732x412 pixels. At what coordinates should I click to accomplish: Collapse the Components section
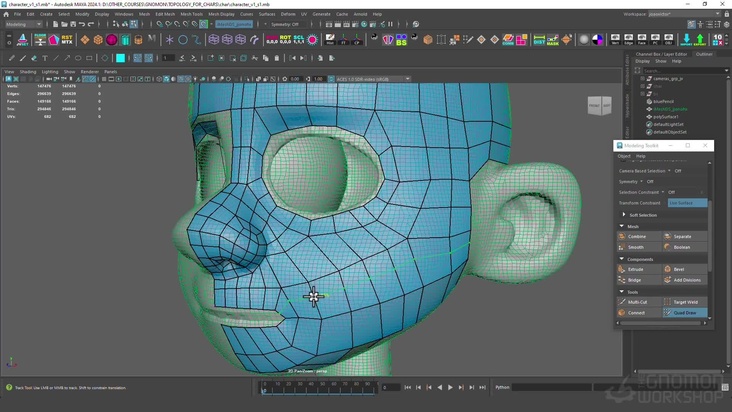(622, 259)
